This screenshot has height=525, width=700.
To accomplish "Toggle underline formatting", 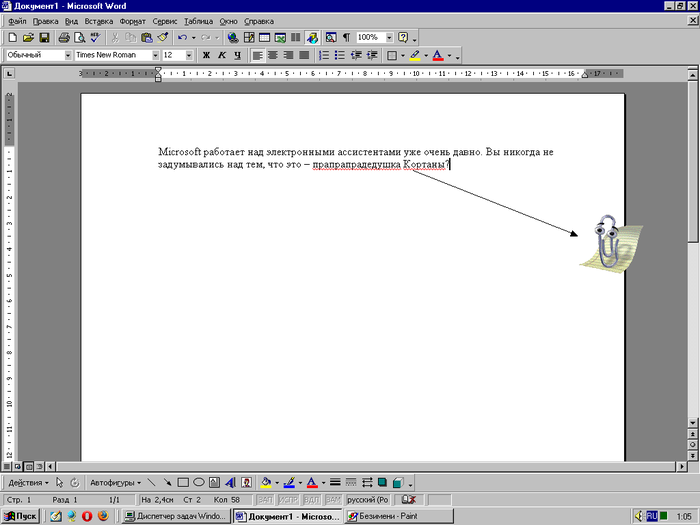I will click(237, 55).
